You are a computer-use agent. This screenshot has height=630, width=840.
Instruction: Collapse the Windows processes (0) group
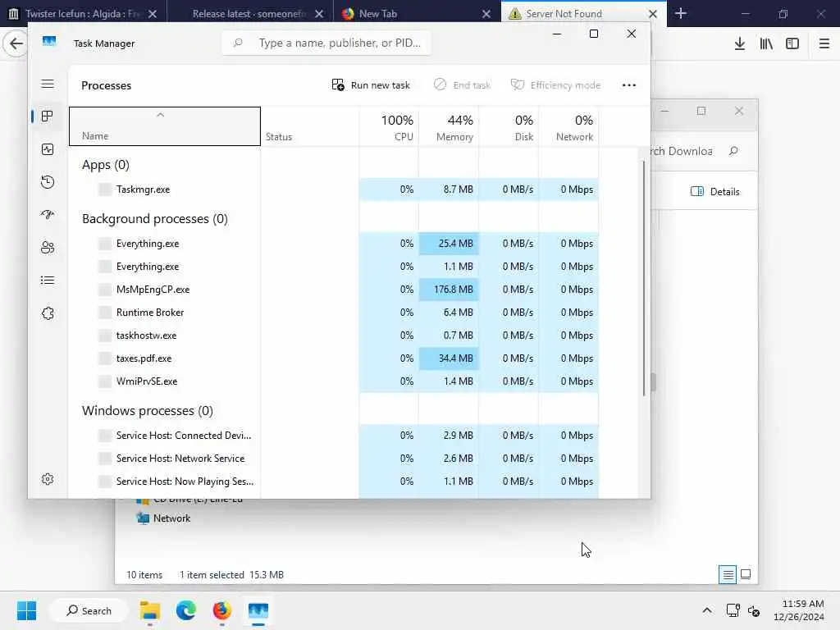point(148,411)
